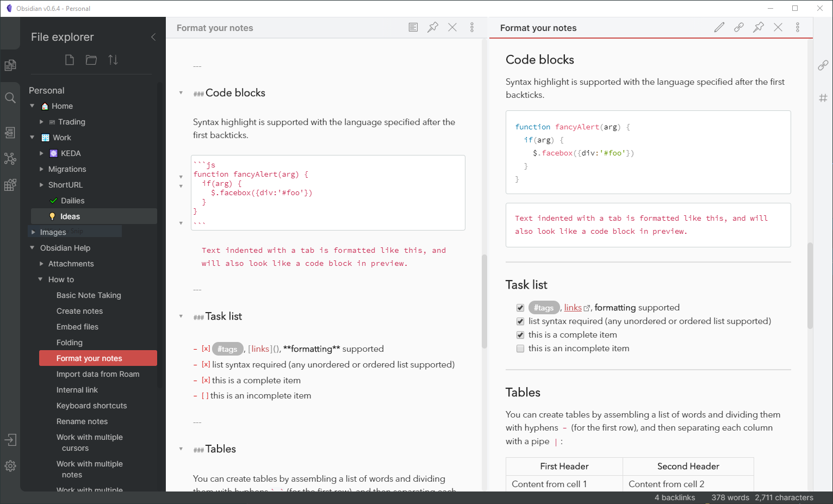Open Import data from Roam note
Screen dimensions: 833x504
[98, 374]
